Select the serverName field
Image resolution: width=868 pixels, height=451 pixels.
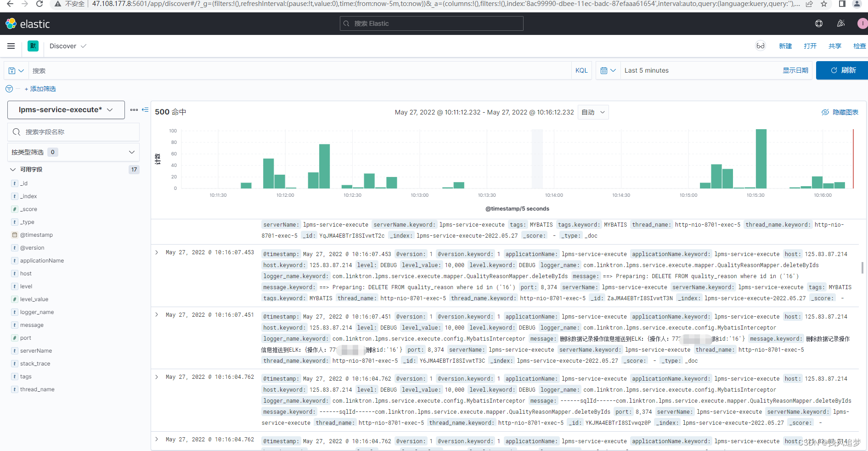36,351
